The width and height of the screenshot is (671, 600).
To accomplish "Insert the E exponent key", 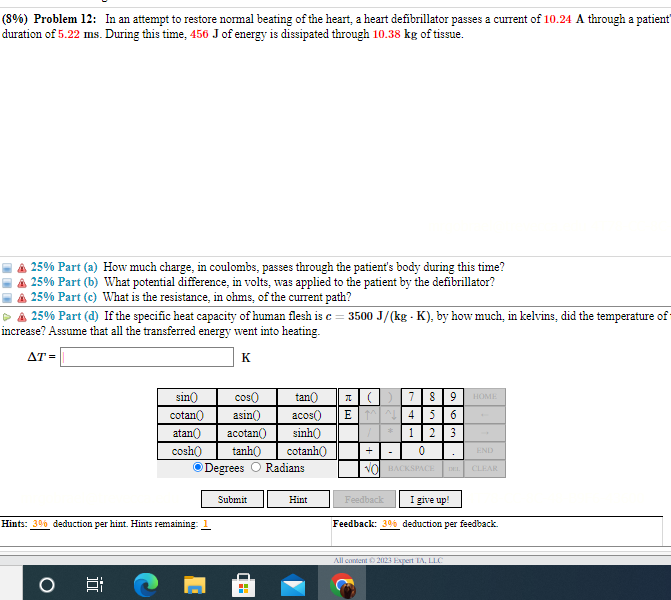I will click(348, 415).
